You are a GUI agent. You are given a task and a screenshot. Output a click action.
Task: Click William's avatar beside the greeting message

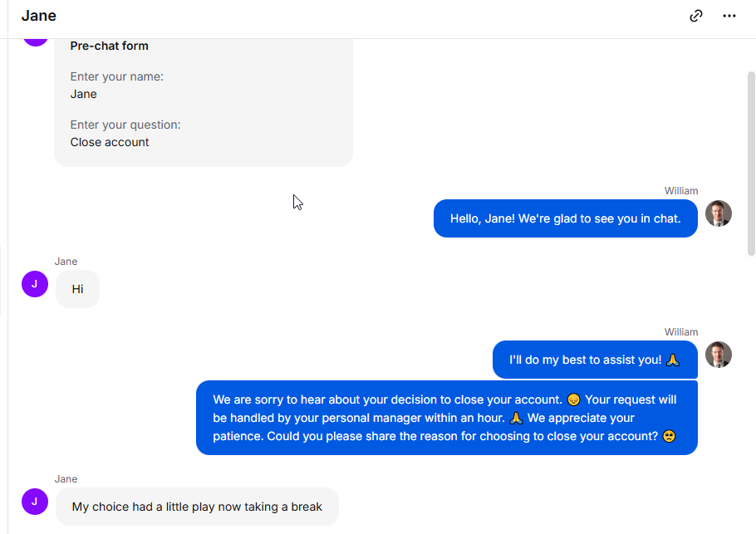pyautogui.click(x=719, y=213)
